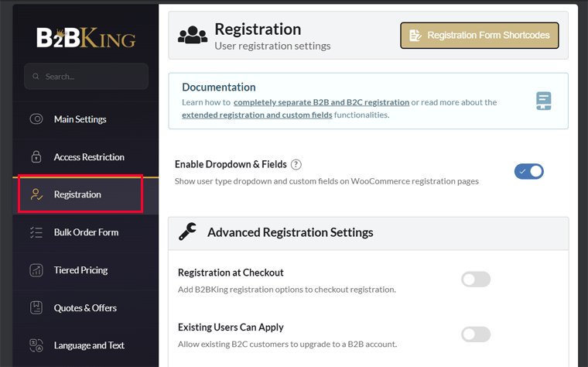Click the Tiered Pricing chart icon
588x367 pixels.
click(x=36, y=270)
